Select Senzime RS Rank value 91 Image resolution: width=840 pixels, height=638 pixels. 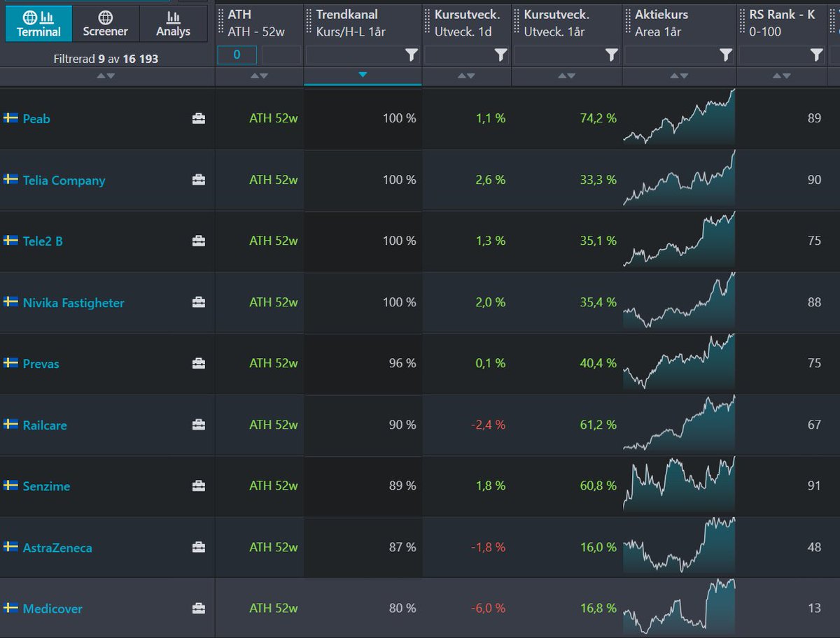pos(814,486)
